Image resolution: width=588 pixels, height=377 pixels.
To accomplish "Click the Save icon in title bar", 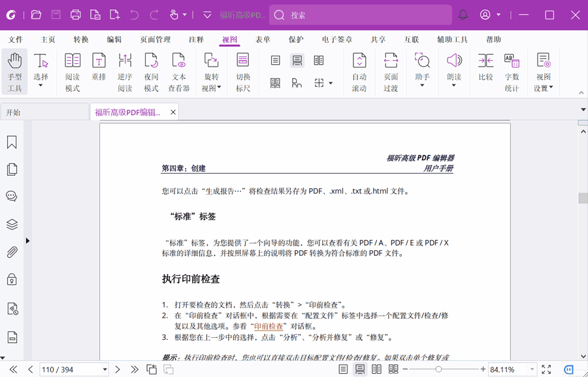I will tap(56, 15).
